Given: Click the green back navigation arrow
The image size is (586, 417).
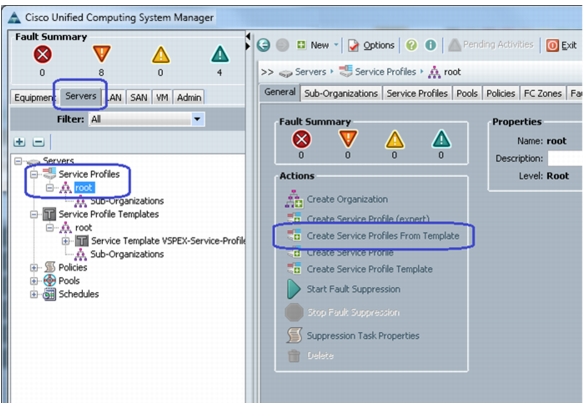Looking at the screenshot, I should click(263, 45).
